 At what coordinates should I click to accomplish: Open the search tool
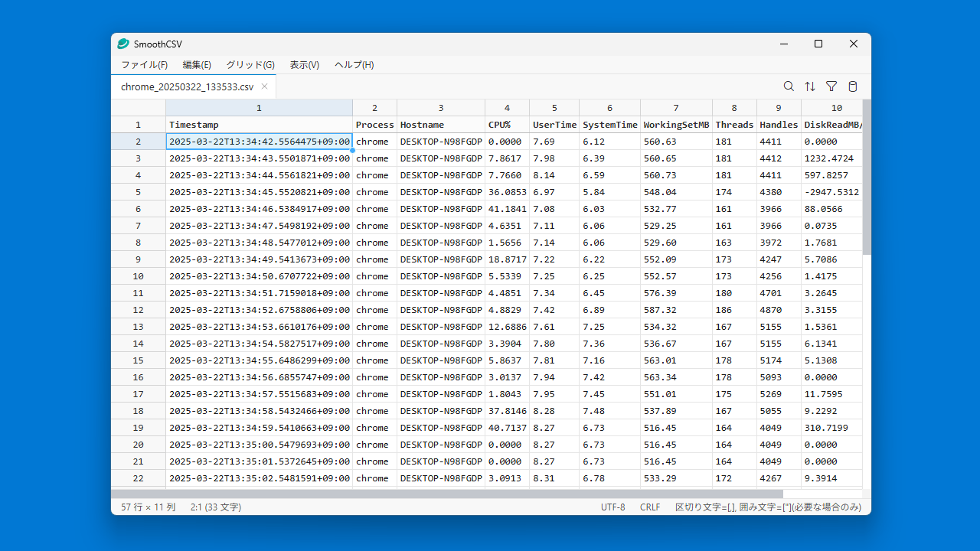(x=789, y=86)
